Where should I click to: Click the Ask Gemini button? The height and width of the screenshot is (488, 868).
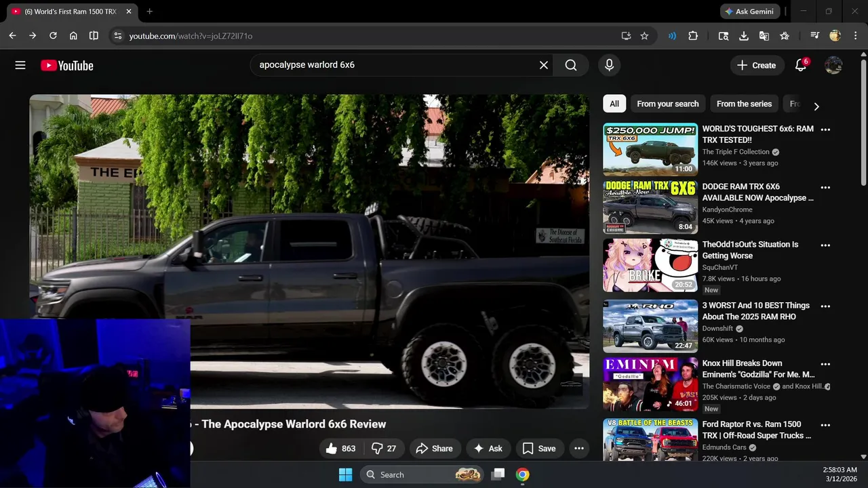(x=749, y=12)
